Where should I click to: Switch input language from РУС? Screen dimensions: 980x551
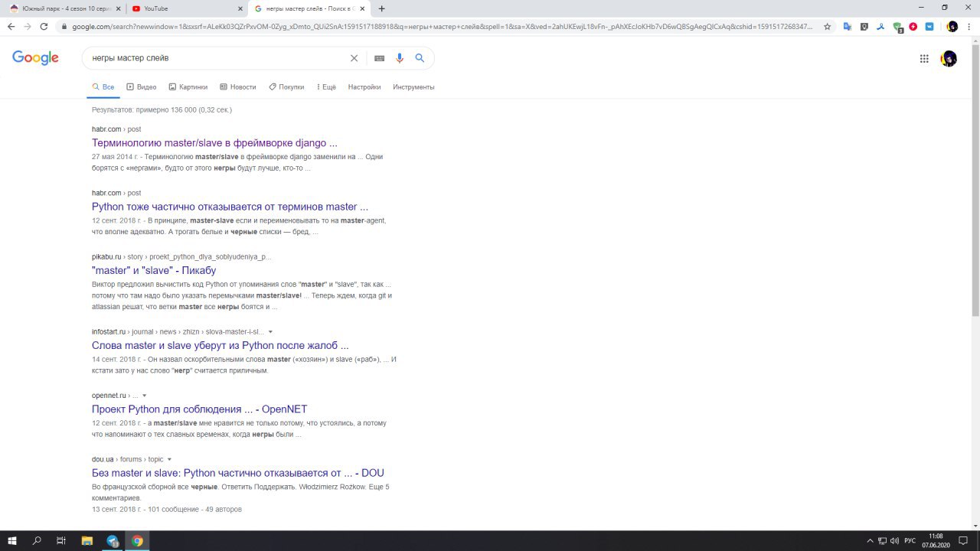click(x=910, y=541)
